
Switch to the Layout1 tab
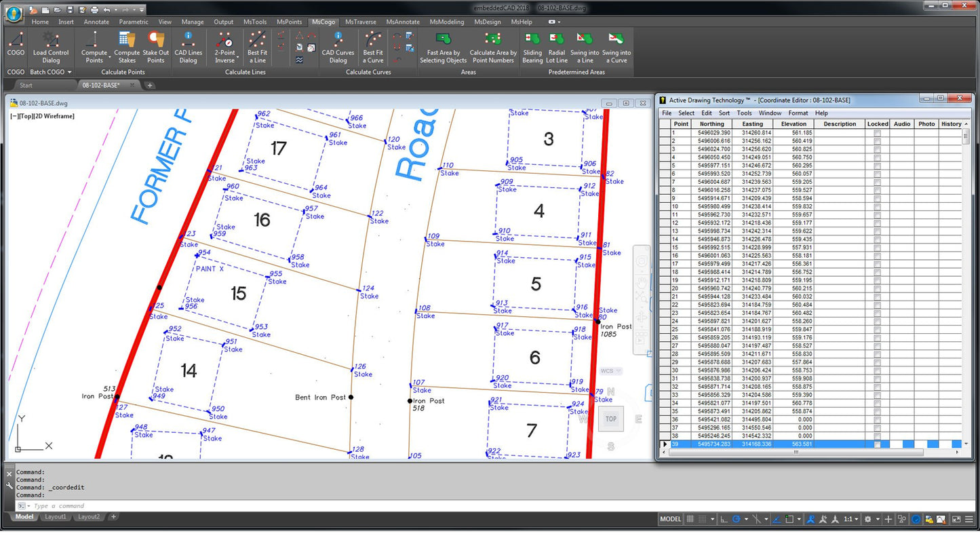click(x=56, y=516)
